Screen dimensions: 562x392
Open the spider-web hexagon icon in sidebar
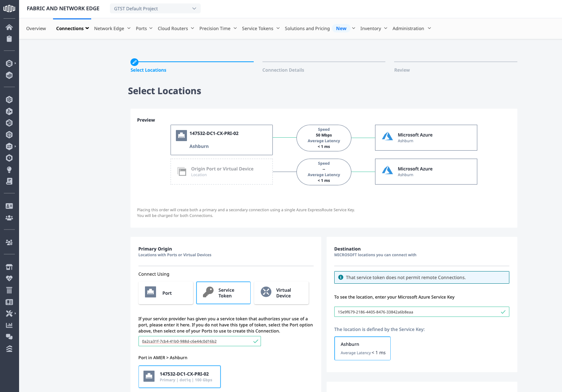(x=9, y=100)
